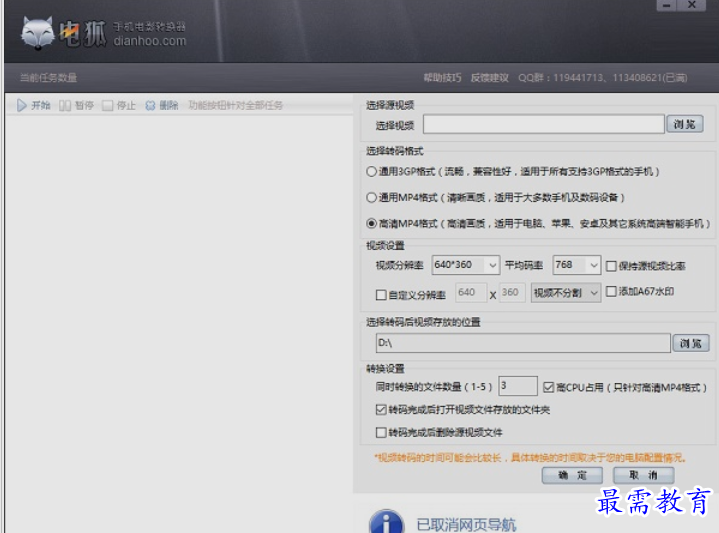Click the 开始 start play icon
The height and width of the screenshot is (533, 719).
(x=22, y=105)
